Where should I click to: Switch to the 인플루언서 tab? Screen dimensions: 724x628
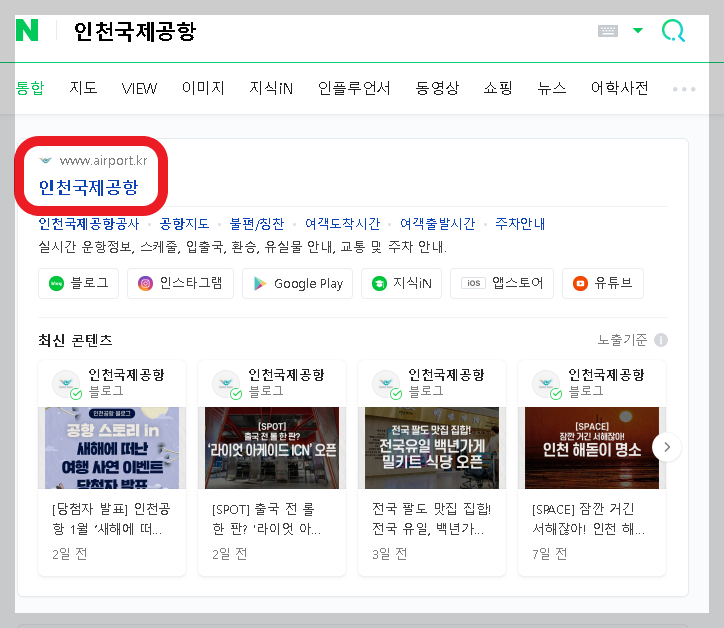[x=354, y=88]
